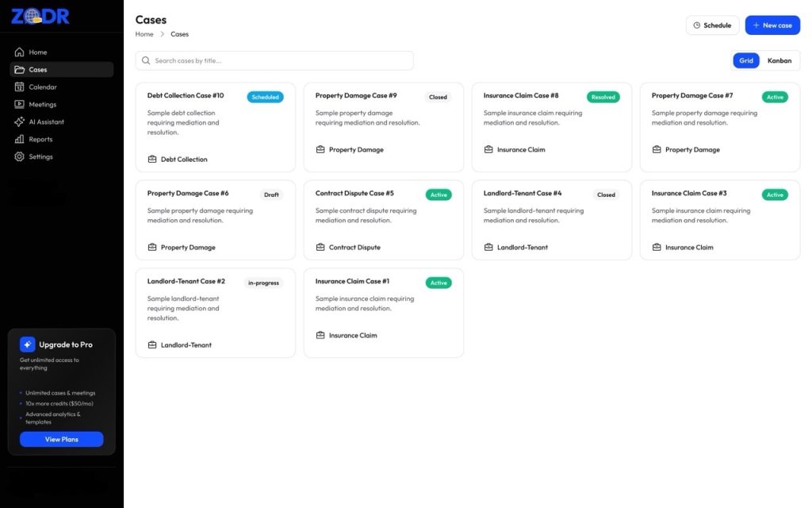Click the search cases input field
The height and width of the screenshot is (508, 812).
click(x=278, y=60)
